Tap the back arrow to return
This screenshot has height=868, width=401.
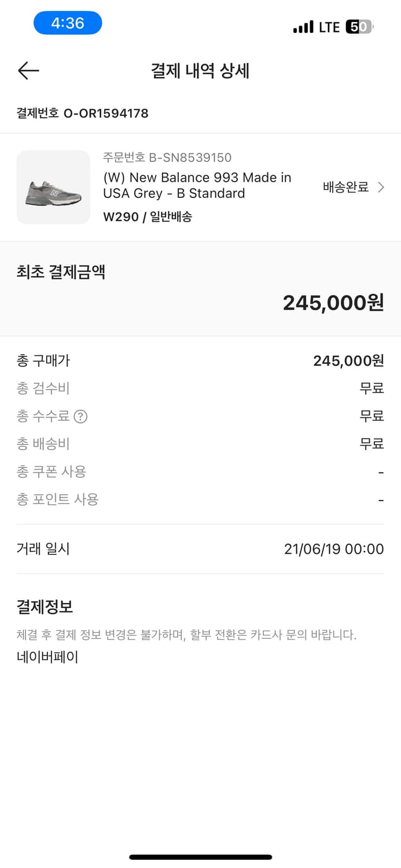[x=27, y=71]
